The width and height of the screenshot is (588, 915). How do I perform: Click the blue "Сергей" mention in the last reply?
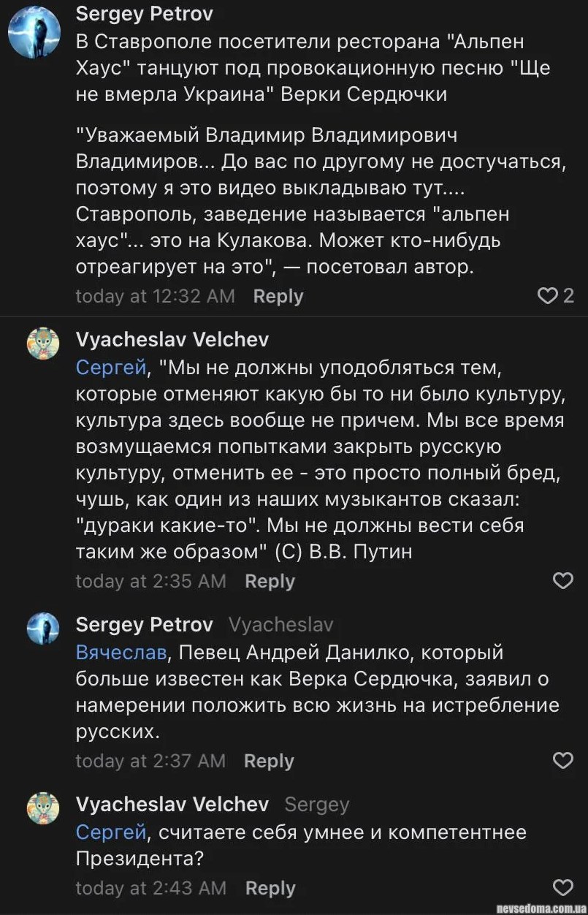click(111, 832)
